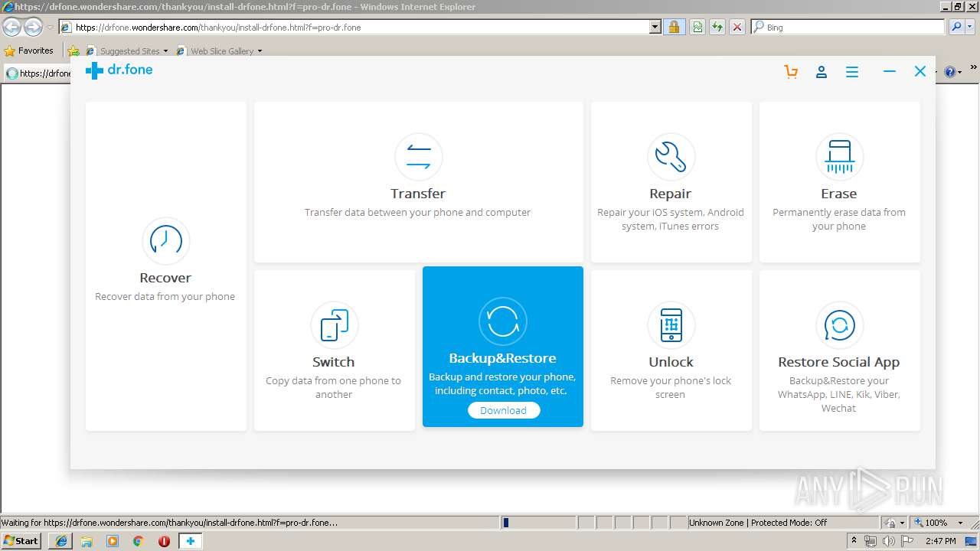Image resolution: width=980 pixels, height=551 pixels.
Task: Open the Opera taskbar icon
Action: (x=164, y=541)
